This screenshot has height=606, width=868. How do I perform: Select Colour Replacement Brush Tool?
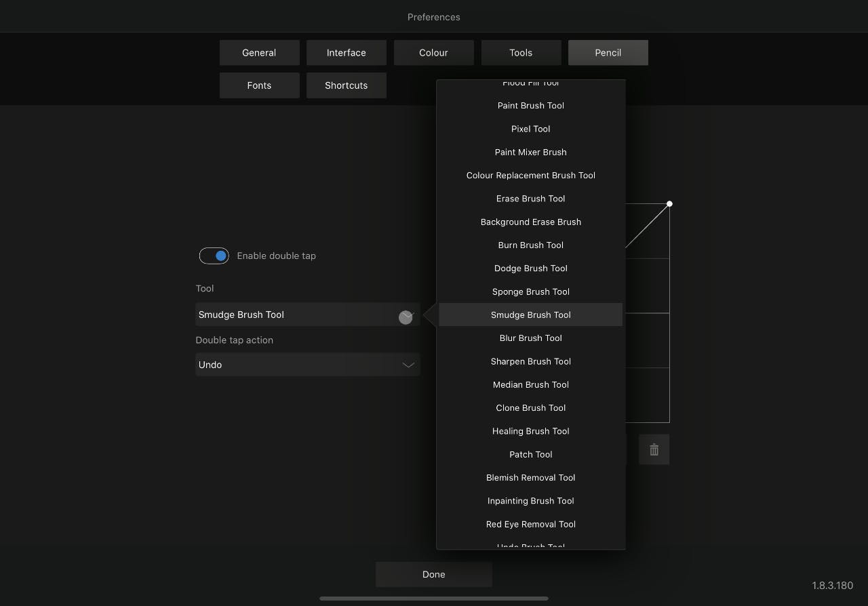click(530, 176)
